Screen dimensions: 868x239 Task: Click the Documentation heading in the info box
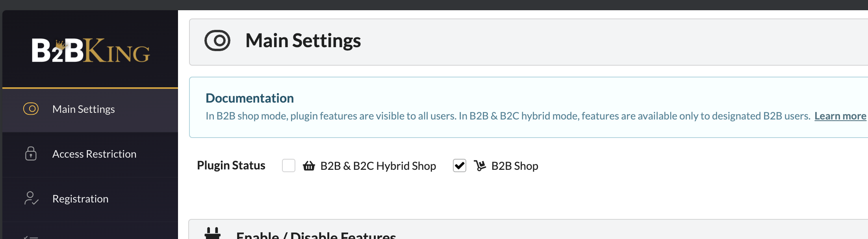click(x=250, y=98)
